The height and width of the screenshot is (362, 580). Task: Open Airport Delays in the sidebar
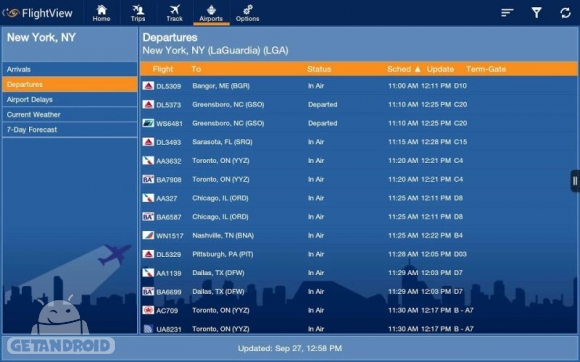pyautogui.click(x=70, y=99)
